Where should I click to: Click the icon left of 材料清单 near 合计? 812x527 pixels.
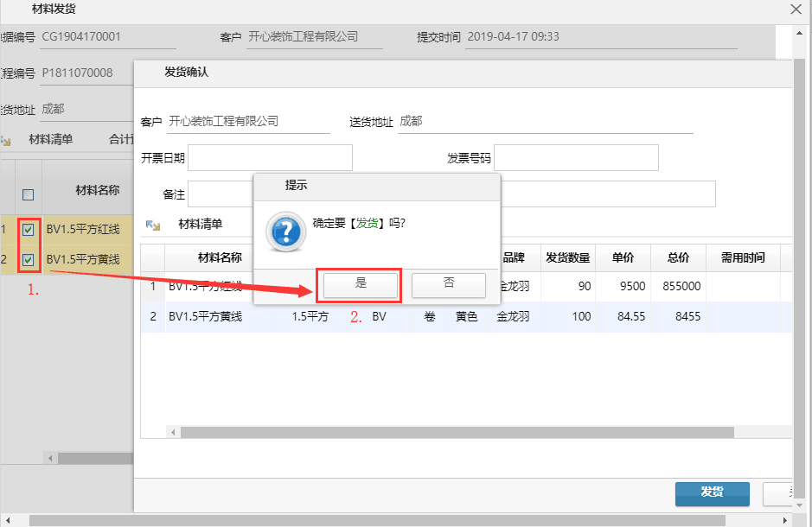pos(5,140)
